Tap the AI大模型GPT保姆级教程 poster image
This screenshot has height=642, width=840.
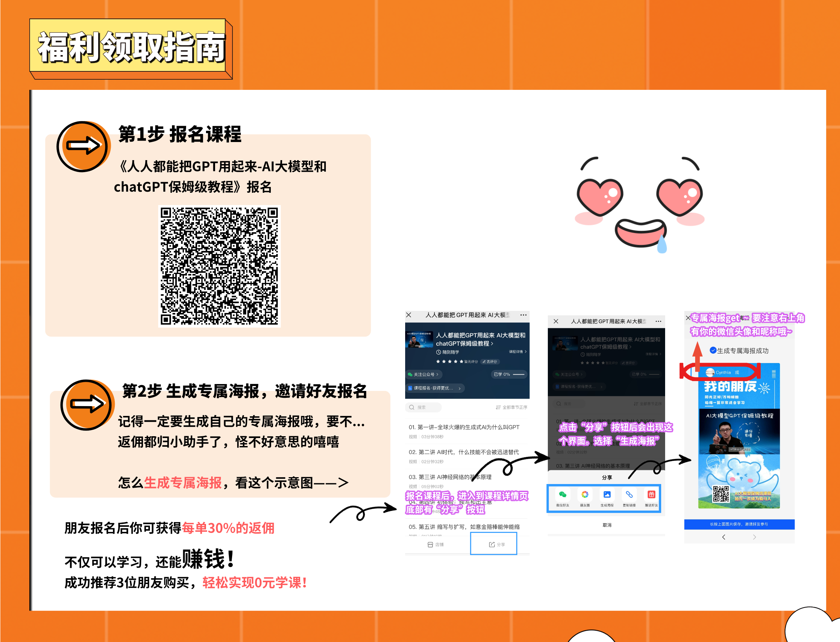[x=739, y=432]
